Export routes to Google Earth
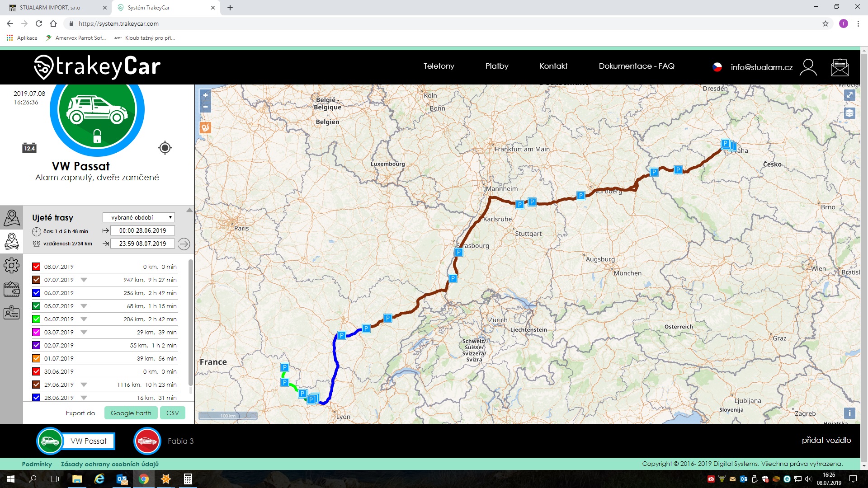Viewport: 868px width, 488px height. pyautogui.click(x=131, y=413)
